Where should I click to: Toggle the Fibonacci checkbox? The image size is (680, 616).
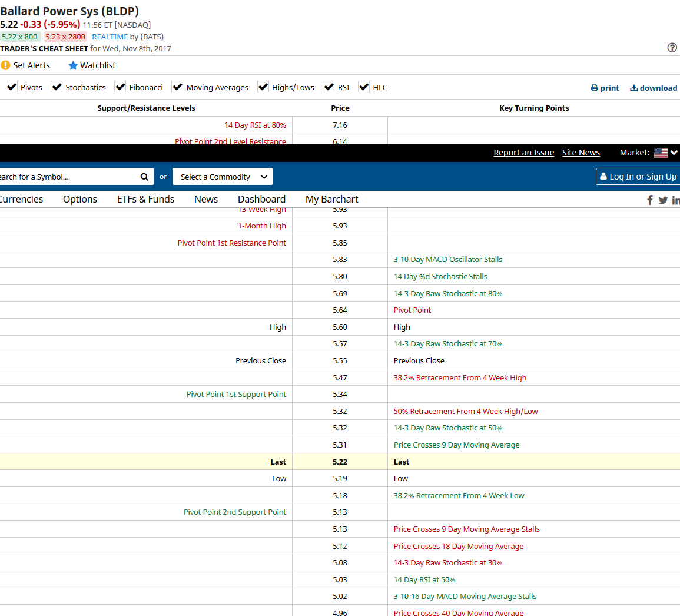(x=120, y=87)
